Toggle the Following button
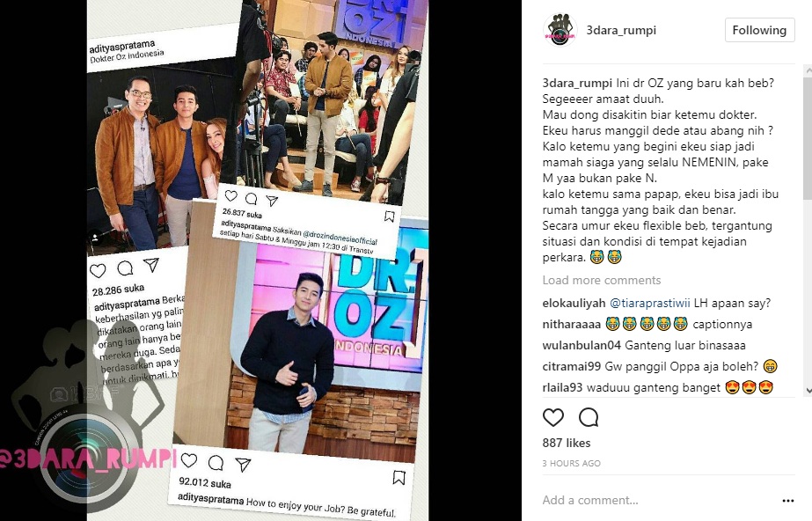 (x=760, y=31)
